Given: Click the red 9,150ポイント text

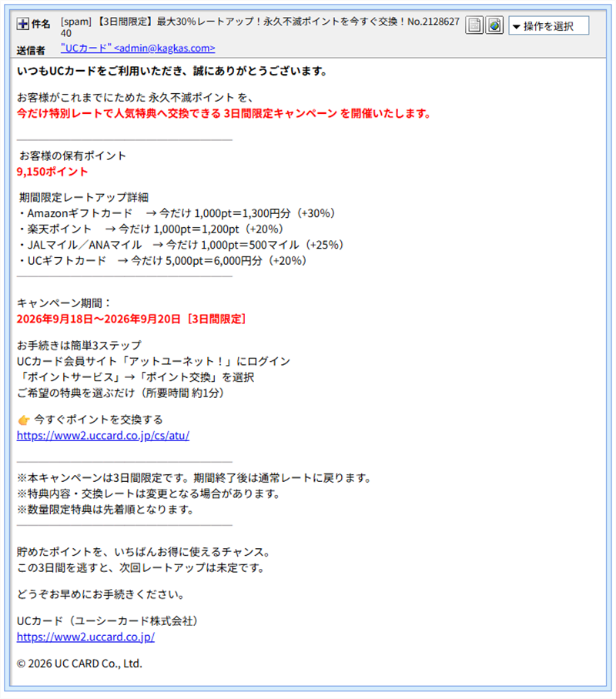Looking at the screenshot, I should point(52,172).
